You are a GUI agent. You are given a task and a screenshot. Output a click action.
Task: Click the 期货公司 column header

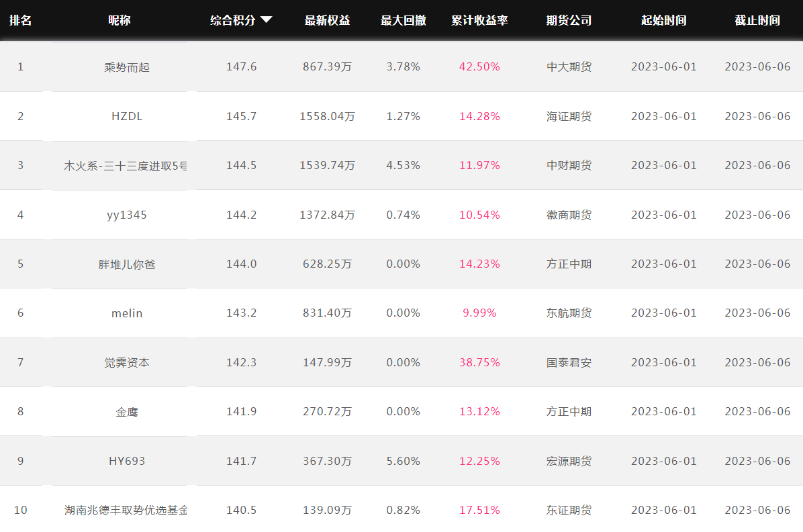pyautogui.click(x=569, y=20)
